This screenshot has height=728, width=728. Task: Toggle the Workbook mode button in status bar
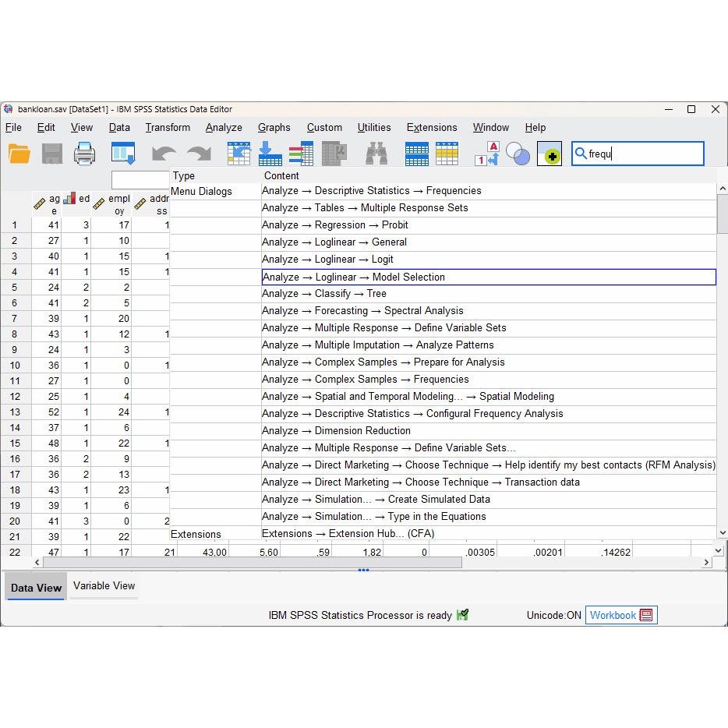tap(621, 615)
